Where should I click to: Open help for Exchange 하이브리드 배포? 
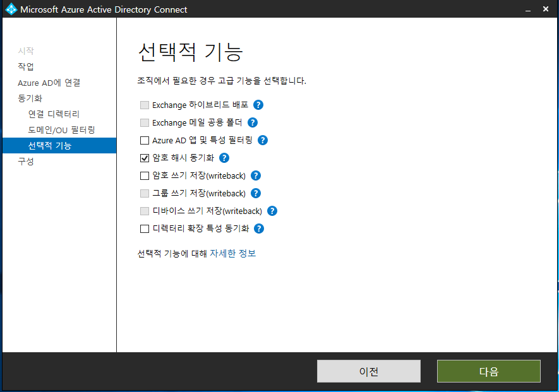pyautogui.click(x=258, y=105)
